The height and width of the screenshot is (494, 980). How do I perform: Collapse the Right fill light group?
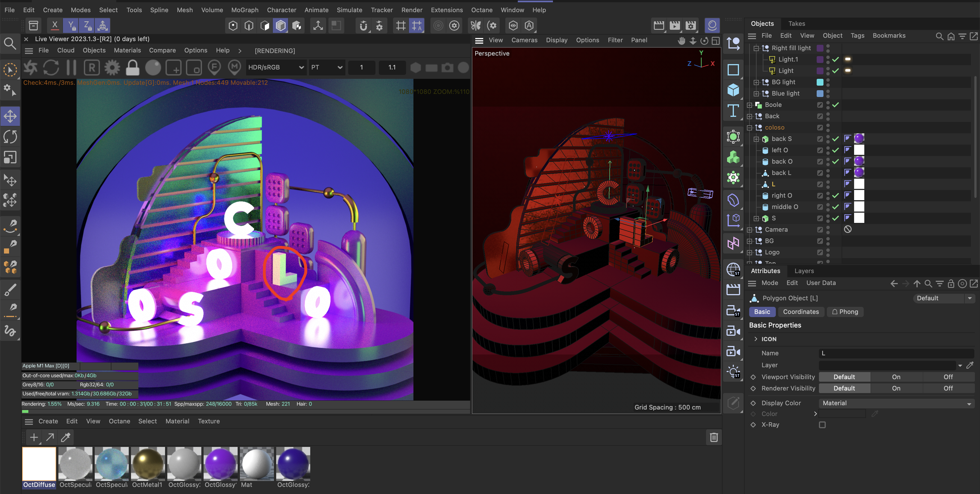[756, 48]
